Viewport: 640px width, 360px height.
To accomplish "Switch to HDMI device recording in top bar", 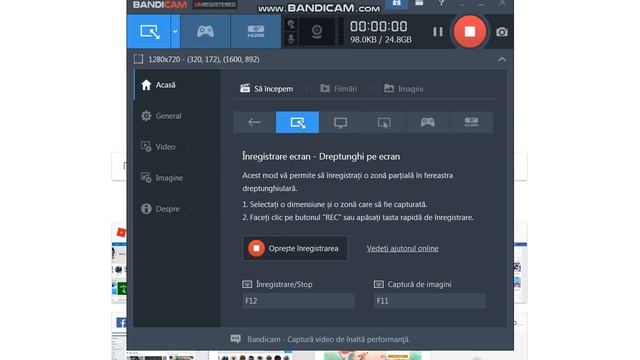I will tap(256, 31).
